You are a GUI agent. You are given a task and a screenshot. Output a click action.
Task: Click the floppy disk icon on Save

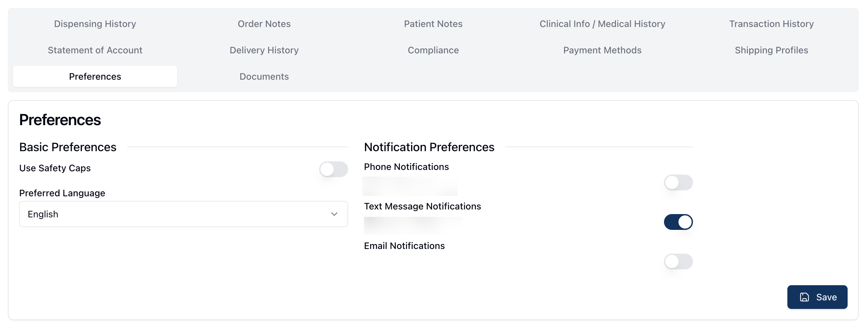click(804, 297)
